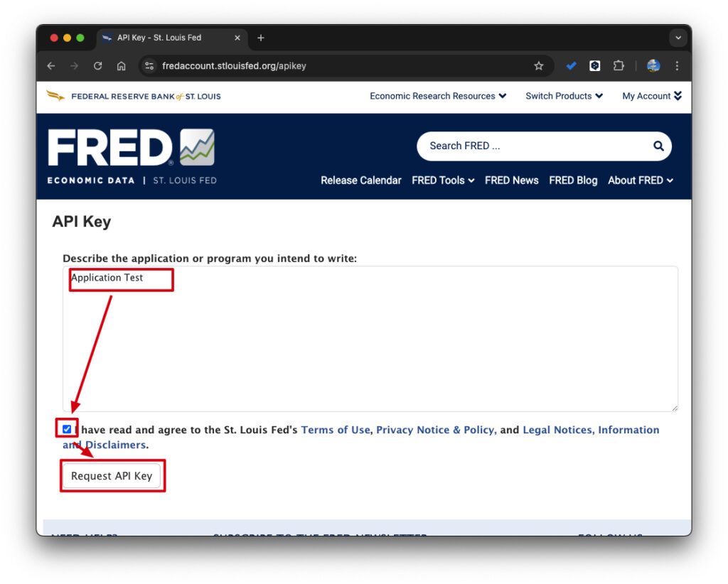Click the Federal Reserve Bank eagle logo
728x584 pixels.
[55, 96]
